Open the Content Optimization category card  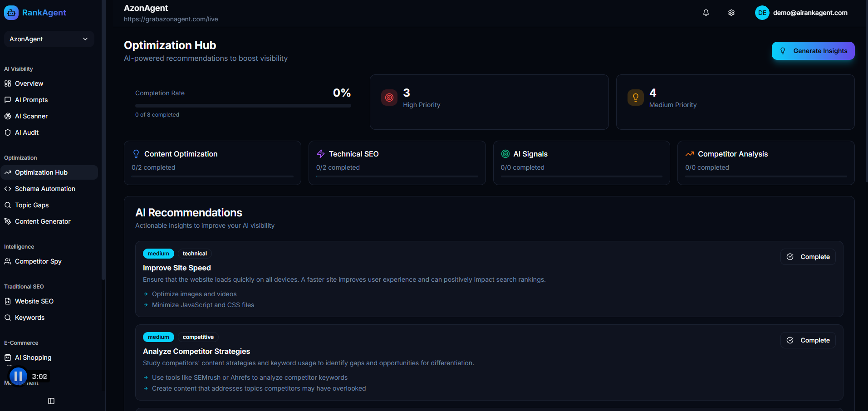pos(212,162)
